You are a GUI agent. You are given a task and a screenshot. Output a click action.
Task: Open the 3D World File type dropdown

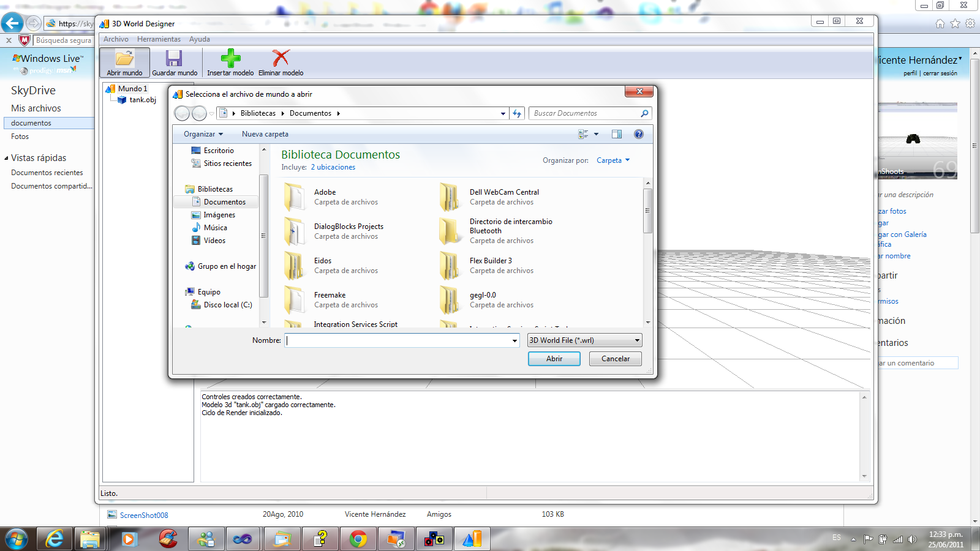[x=585, y=340]
